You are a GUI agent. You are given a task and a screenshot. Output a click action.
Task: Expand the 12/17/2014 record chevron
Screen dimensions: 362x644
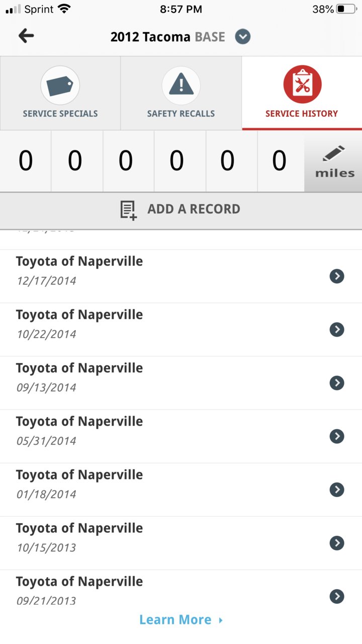point(337,276)
